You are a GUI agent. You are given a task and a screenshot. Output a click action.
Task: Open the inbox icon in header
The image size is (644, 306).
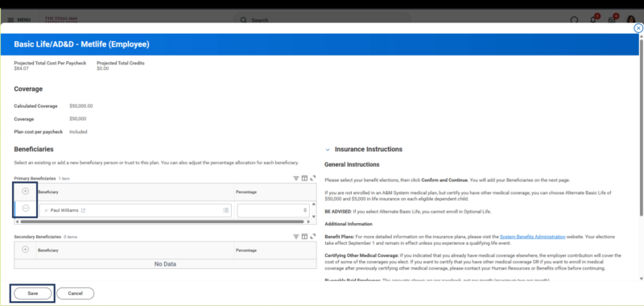tap(612, 19)
